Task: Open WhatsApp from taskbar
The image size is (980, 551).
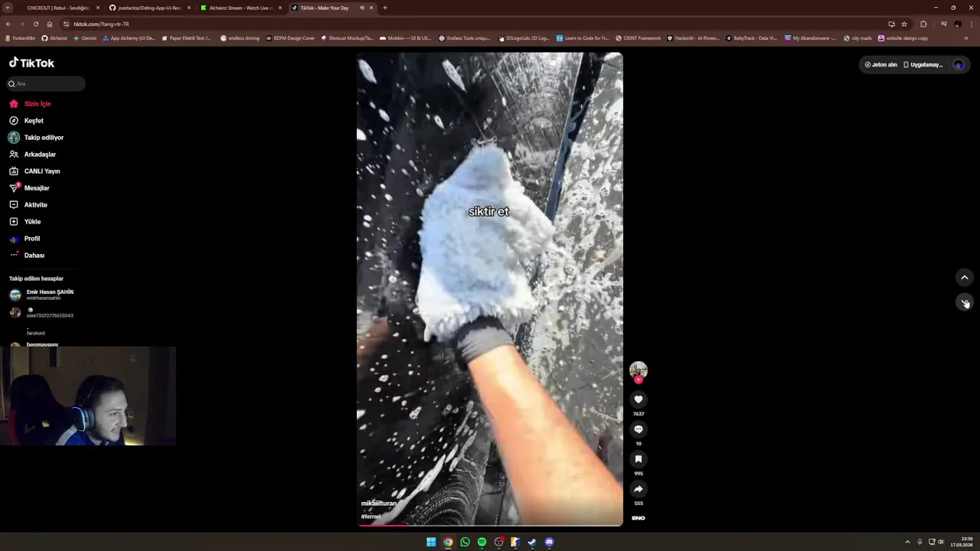Action: click(465, 542)
